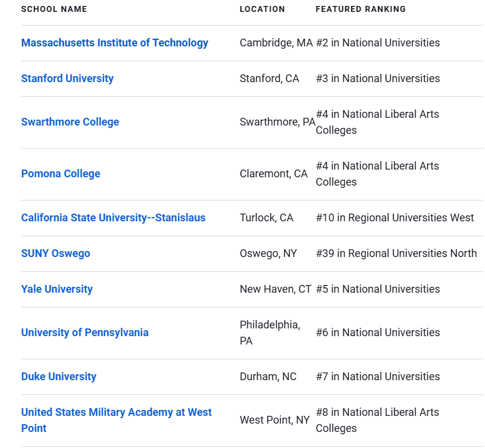
Task: Click the LOCATION column header
Action: (262, 10)
